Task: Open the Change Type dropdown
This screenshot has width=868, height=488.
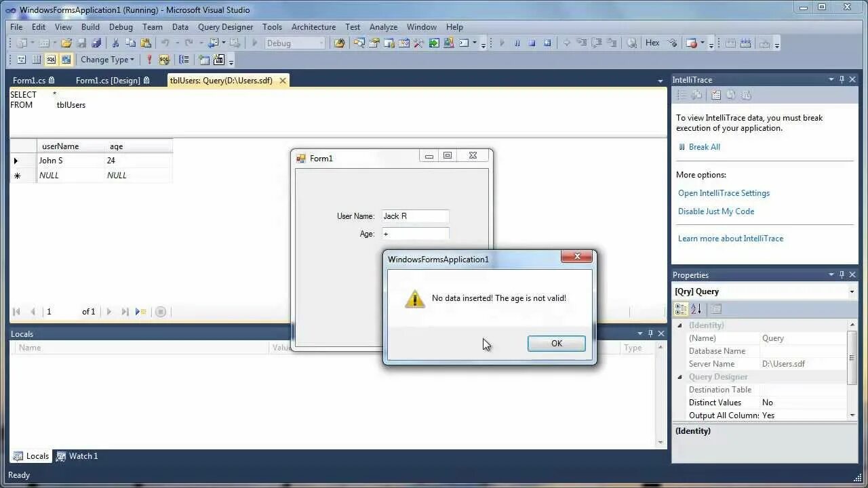Action: pyautogui.click(x=107, y=60)
